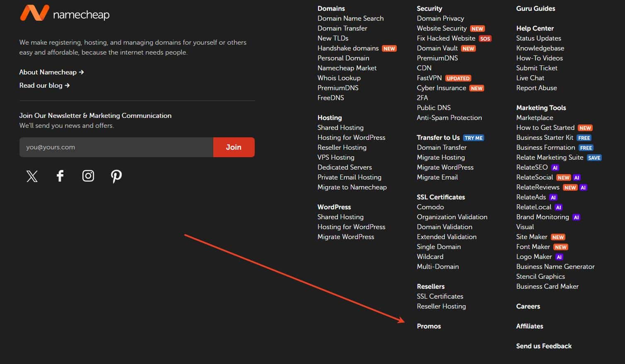
Task: Choose Logo Maker under Marketing Tools
Action: click(534, 256)
